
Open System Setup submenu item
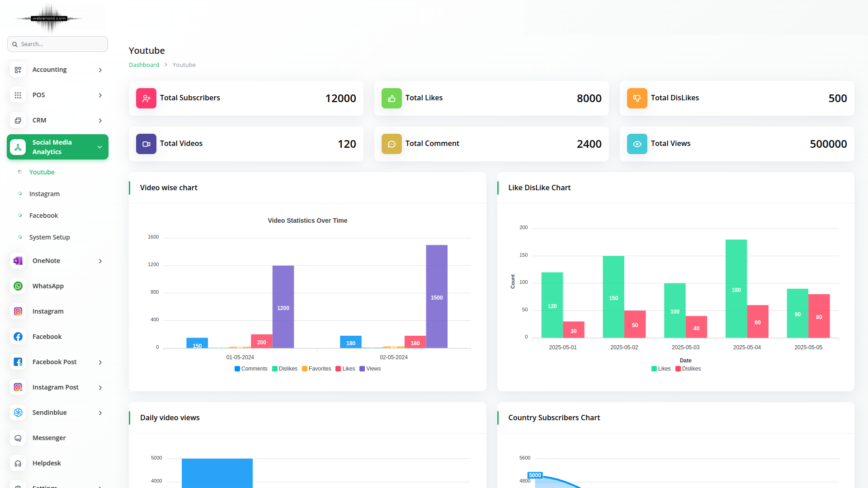(x=49, y=237)
